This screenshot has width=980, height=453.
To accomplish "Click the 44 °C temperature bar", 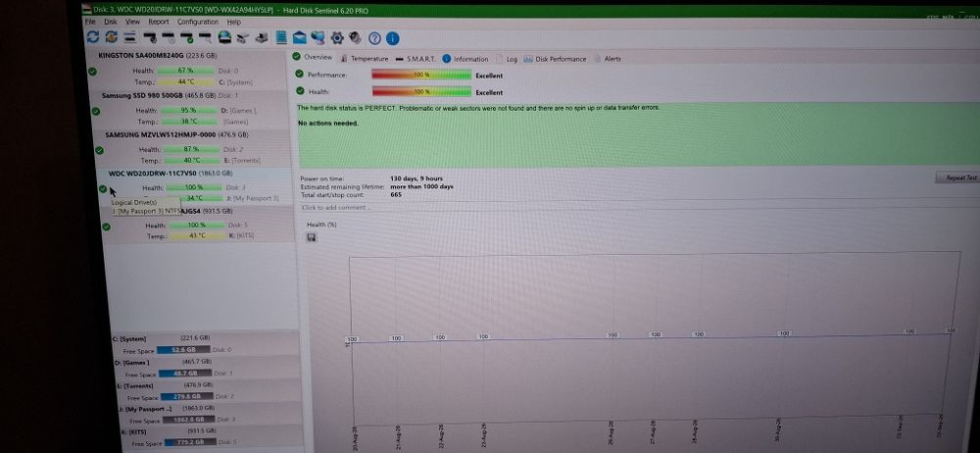I will pos(186,82).
